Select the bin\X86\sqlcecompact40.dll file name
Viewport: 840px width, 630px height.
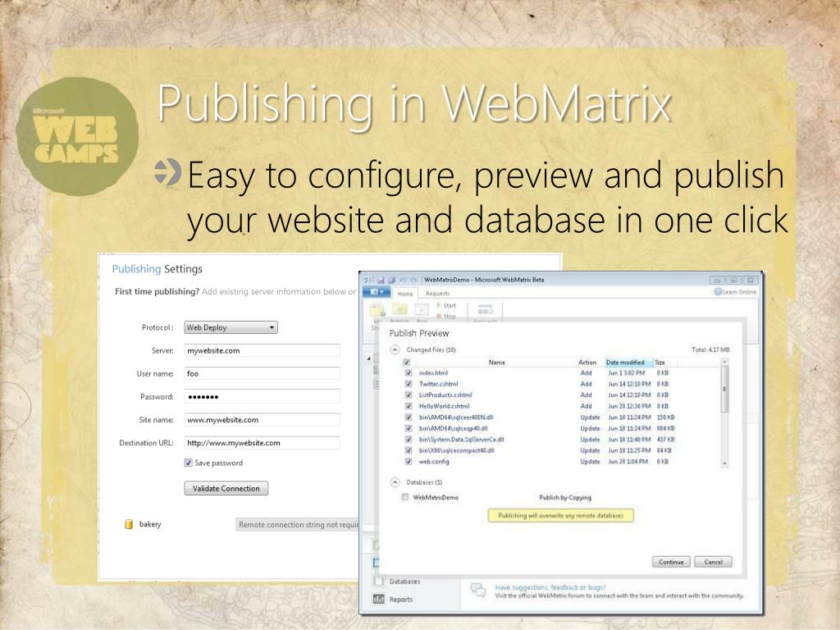tap(456, 450)
